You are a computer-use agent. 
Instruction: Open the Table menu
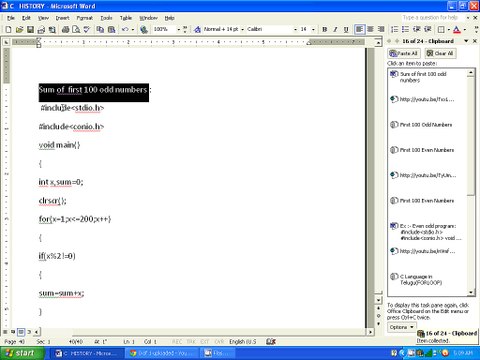click(x=126, y=18)
